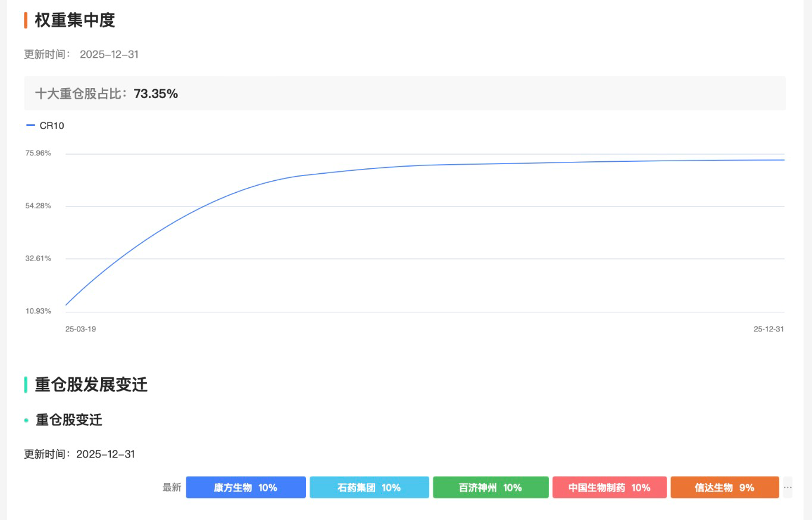
Task: Click the 十大重仓股占比 73.35% summary banner
Action: coord(405,93)
